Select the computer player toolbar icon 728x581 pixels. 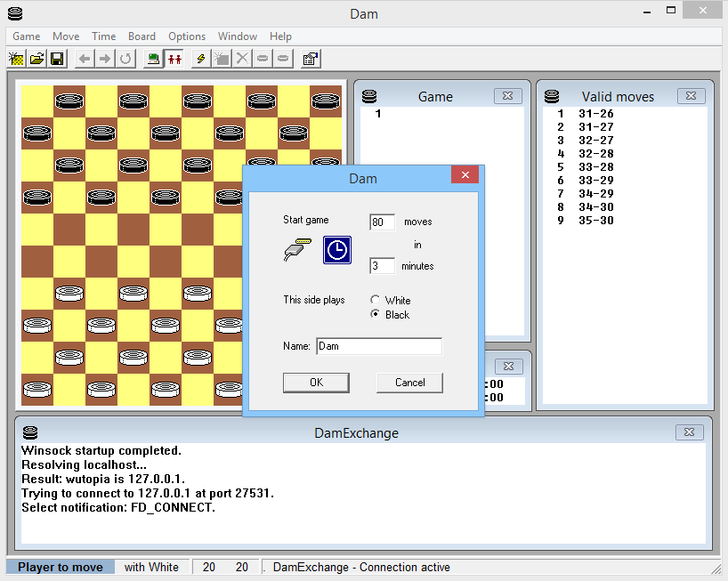[x=153, y=59]
